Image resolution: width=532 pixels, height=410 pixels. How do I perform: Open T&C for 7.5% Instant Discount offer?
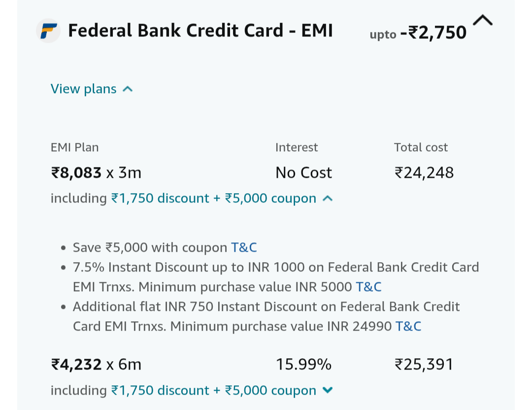pos(368,287)
